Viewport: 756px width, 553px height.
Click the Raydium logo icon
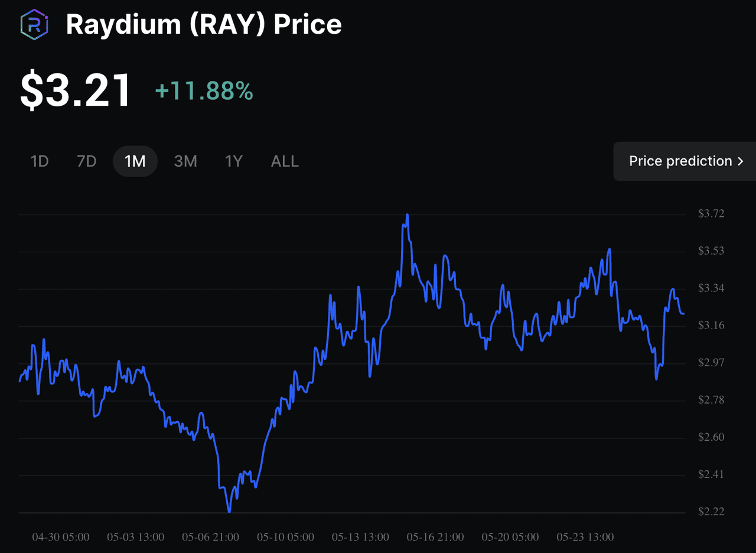[35, 24]
